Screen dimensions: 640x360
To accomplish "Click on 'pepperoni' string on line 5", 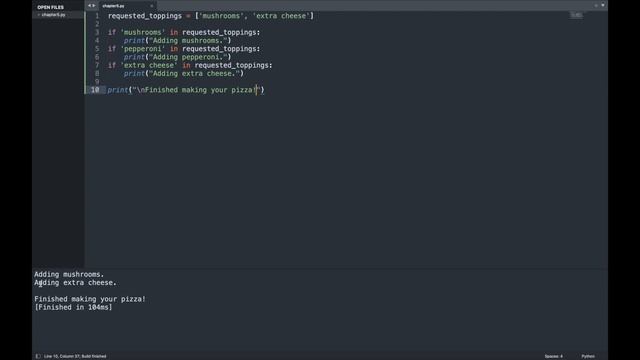I will [143, 49].
